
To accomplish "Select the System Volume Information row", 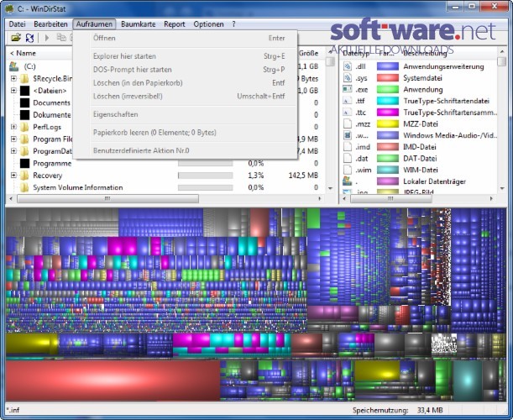I will click(165, 187).
